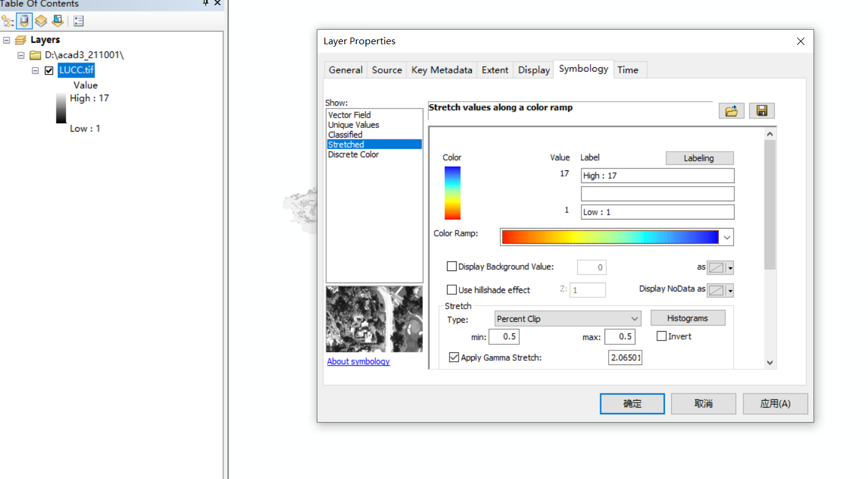Viewport: 868px width, 479px height.
Task: Collapse the LUCC.tif layer legend
Action: click(36, 70)
